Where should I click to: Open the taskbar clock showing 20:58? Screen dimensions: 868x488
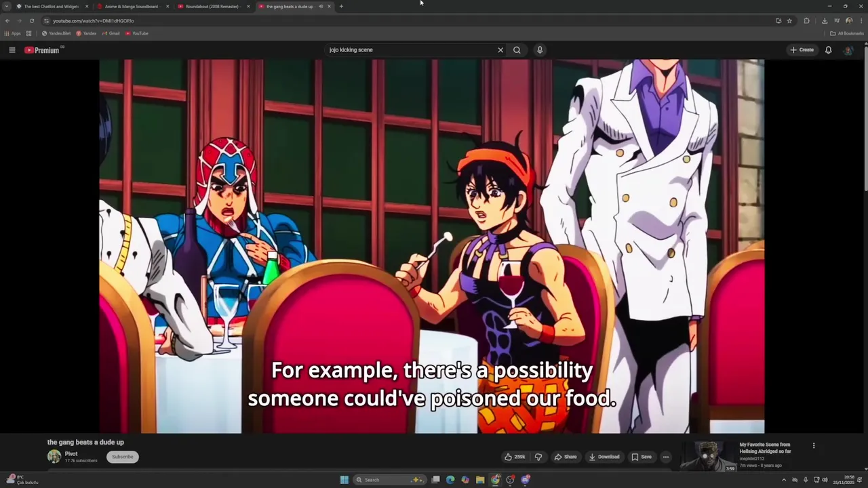pos(845,480)
